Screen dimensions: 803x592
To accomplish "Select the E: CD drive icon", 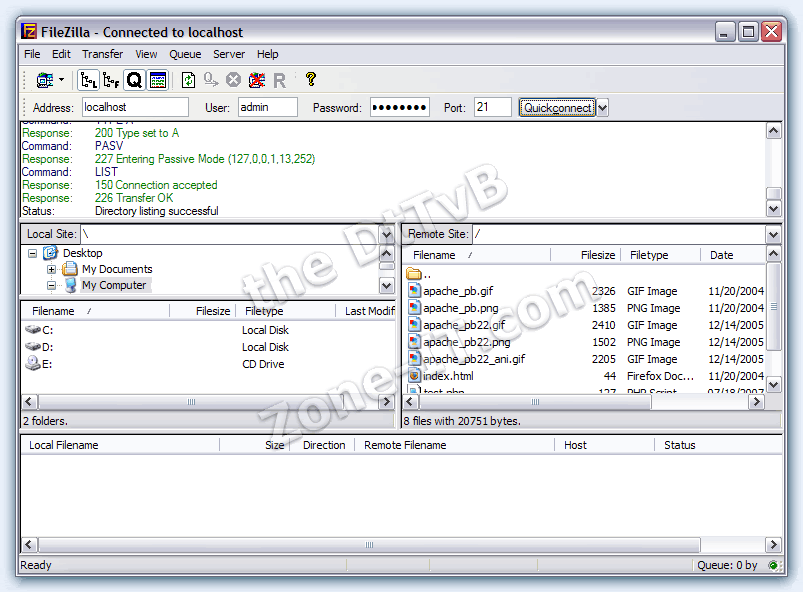I will [33, 363].
